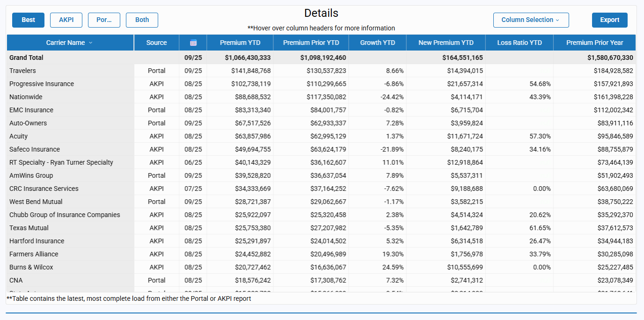Open the Column Selection dropdown
This screenshot has width=644, height=320.
point(531,20)
